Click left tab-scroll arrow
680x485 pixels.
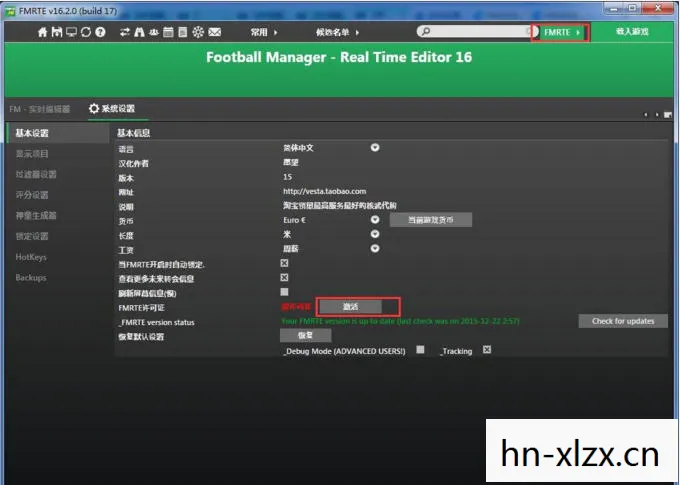[x=646, y=115]
